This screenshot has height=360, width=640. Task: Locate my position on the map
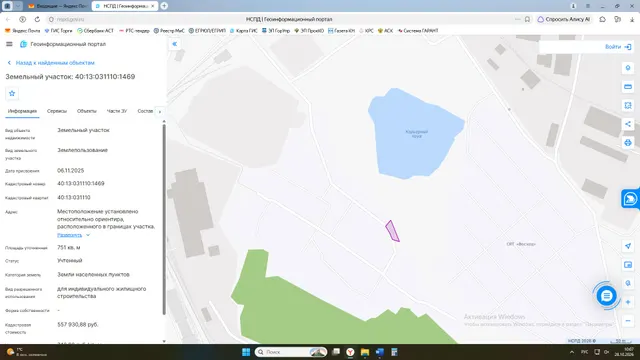coord(628,246)
